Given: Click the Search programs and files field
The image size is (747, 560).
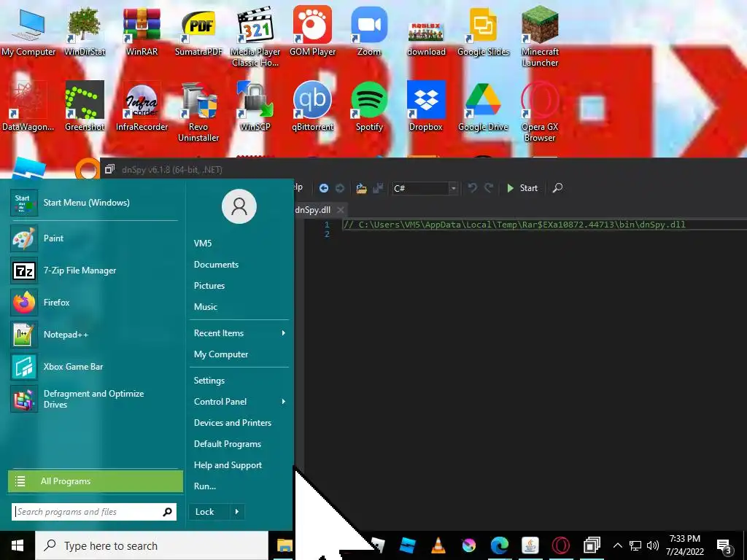Looking at the screenshot, I should tap(94, 512).
